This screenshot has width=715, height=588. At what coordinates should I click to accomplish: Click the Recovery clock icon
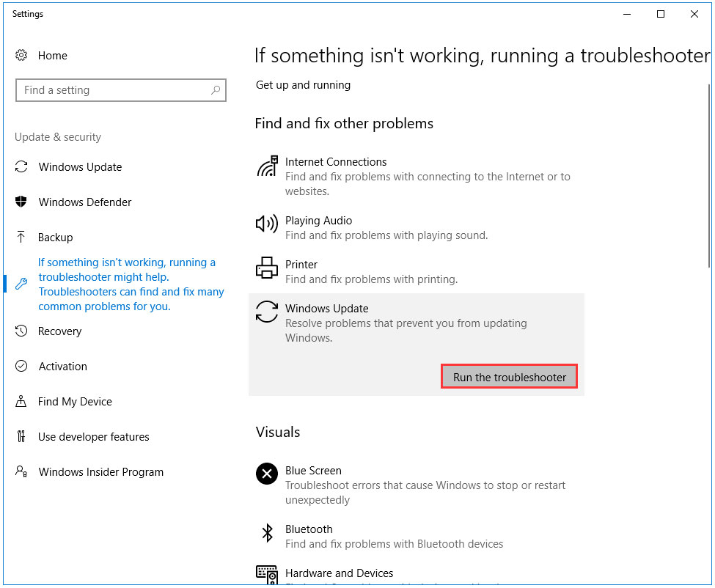click(x=21, y=331)
